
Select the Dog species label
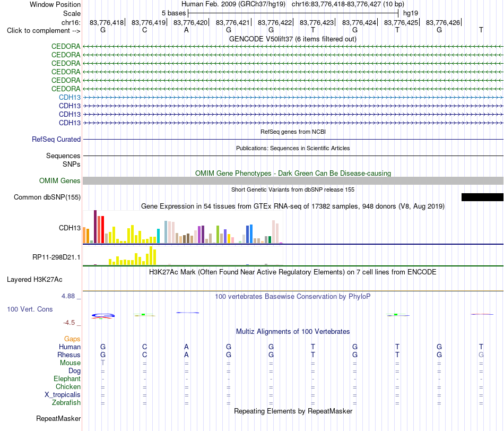coord(74,371)
